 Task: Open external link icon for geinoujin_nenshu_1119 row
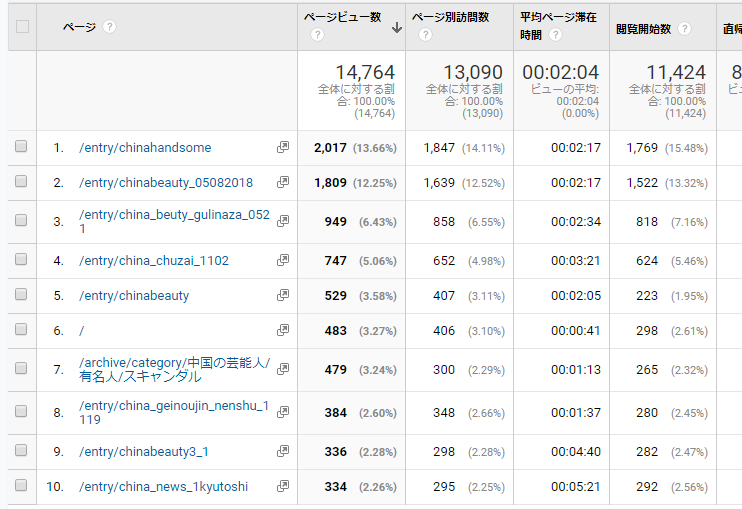pyautogui.click(x=283, y=412)
